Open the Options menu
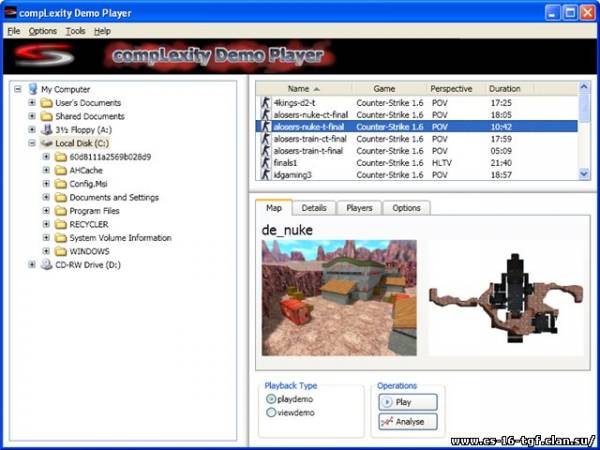This screenshot has width=600, height=450. [42, 31]
